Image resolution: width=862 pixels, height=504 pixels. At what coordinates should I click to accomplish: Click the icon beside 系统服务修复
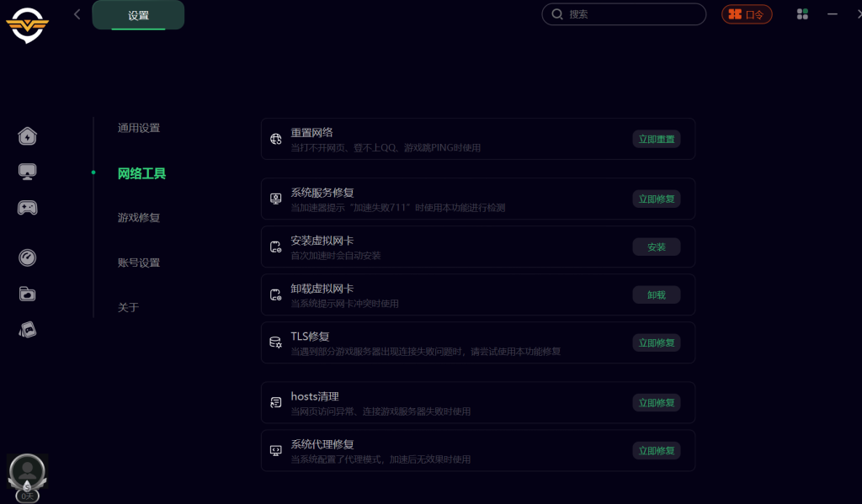tap(276, 199)
